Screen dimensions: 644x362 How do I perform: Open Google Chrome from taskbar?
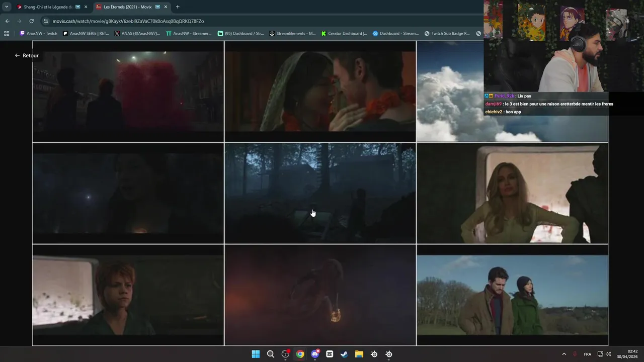coord(300,354)
